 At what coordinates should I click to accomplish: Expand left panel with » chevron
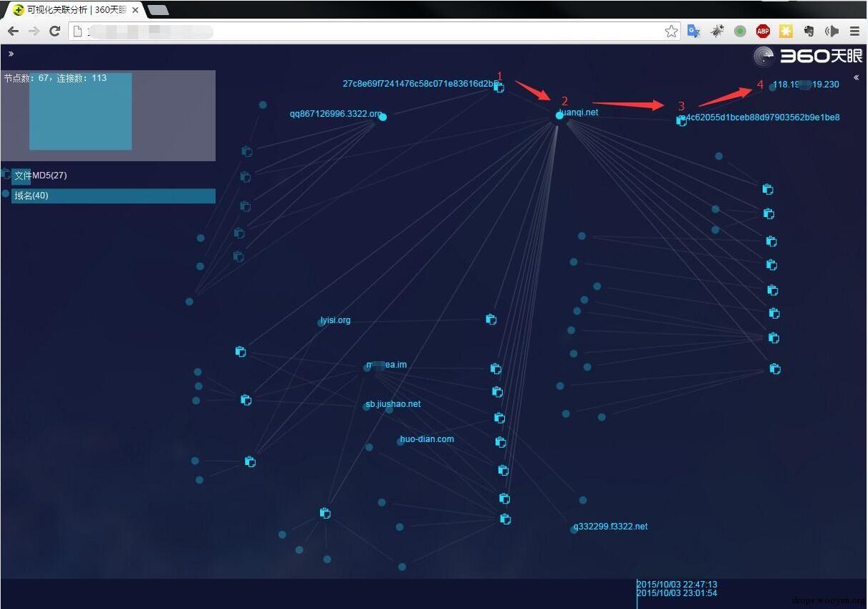[11, 54]
